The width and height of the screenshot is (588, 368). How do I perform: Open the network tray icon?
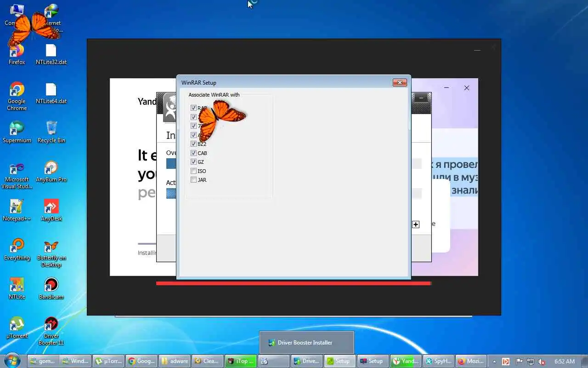pyautogui.click(x=531, y=362)
